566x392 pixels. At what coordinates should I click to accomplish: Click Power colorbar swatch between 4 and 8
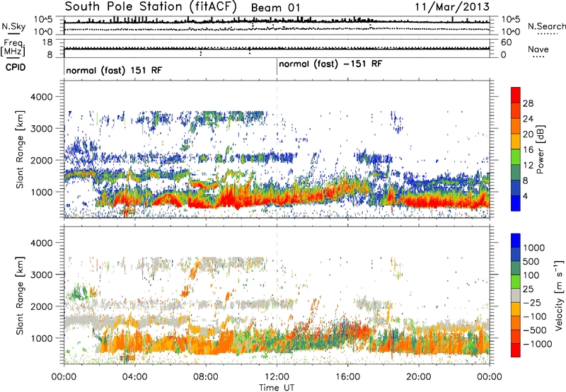pyautogui.click(x=516, y=188)
